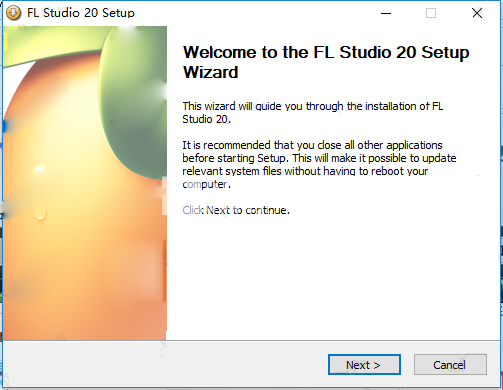The width and height of the screenshot is (503, 390).
Task: Open the installer icon system menu
Action: (x=13, y=13)
